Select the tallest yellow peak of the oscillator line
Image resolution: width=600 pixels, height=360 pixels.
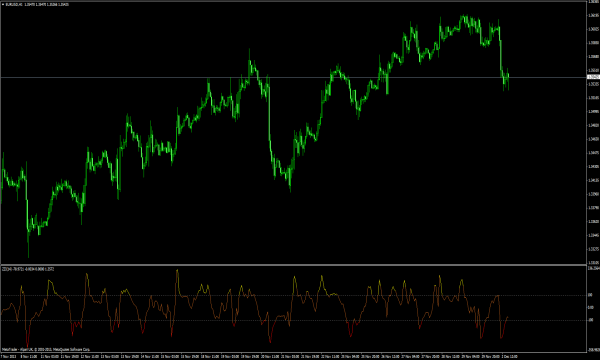[x=177, y=272]
